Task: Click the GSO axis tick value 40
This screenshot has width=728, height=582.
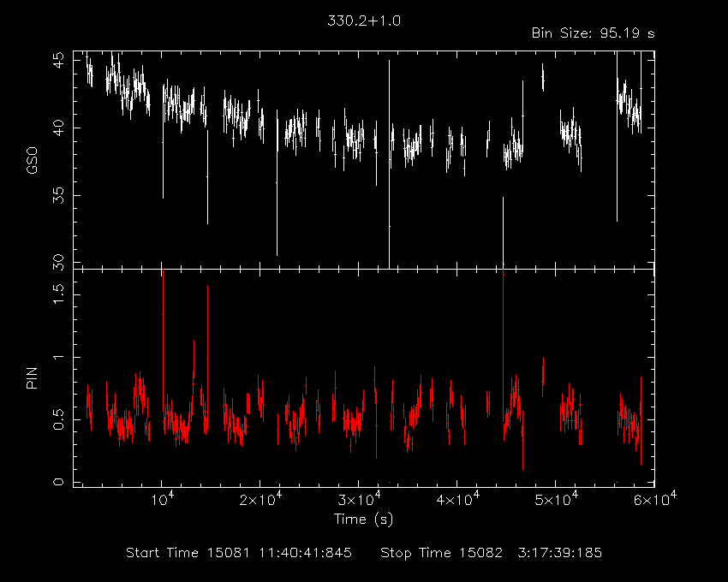Action: 58,128
